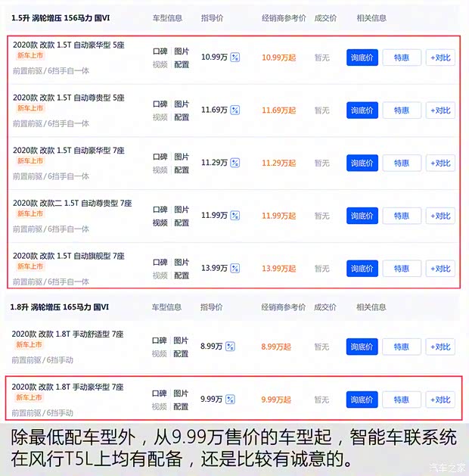Image resolution: width=469 pixels, height=476 pixels.
Task: Click dealer price 13.99万起
Action: click(279, 269)
